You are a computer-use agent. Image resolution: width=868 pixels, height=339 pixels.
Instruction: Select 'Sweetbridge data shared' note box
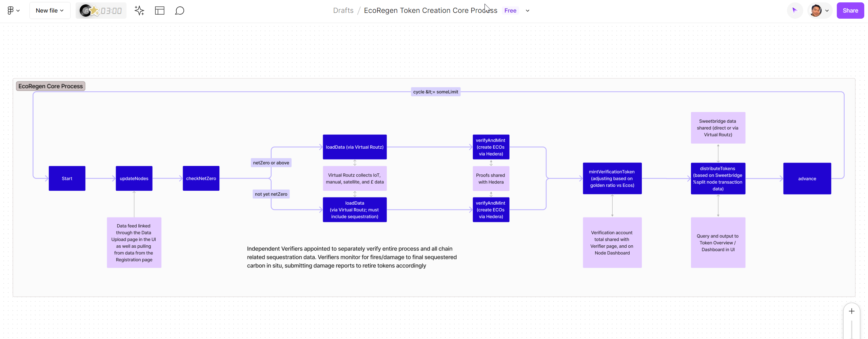(718, 128)
